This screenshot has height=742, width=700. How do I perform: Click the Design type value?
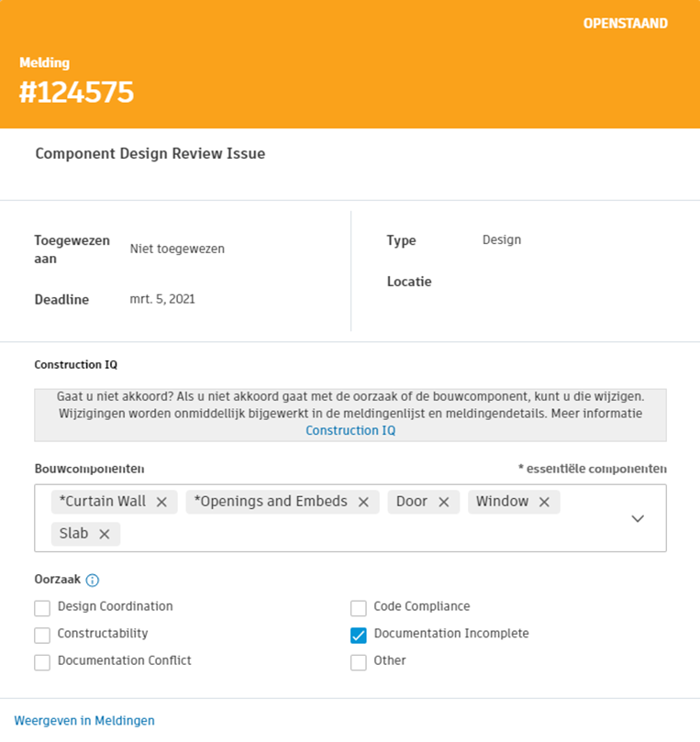pos(502,240)
